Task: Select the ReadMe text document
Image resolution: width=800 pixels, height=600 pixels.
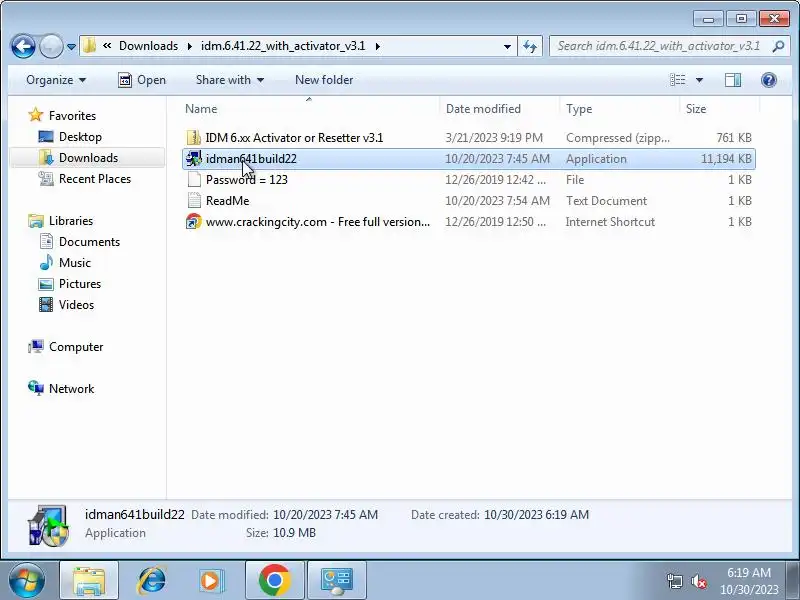Action: (x=228, y=201)
